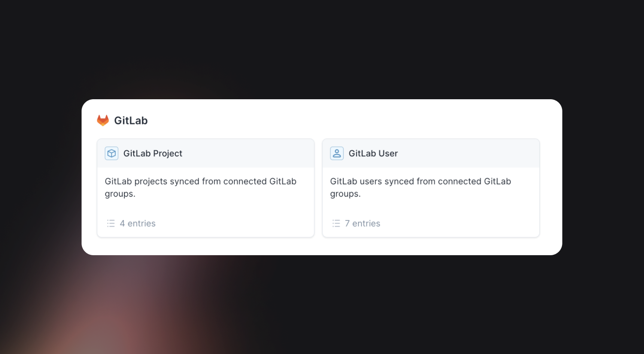
Task: Click the GitLab section heading
Action: (131, 120)
